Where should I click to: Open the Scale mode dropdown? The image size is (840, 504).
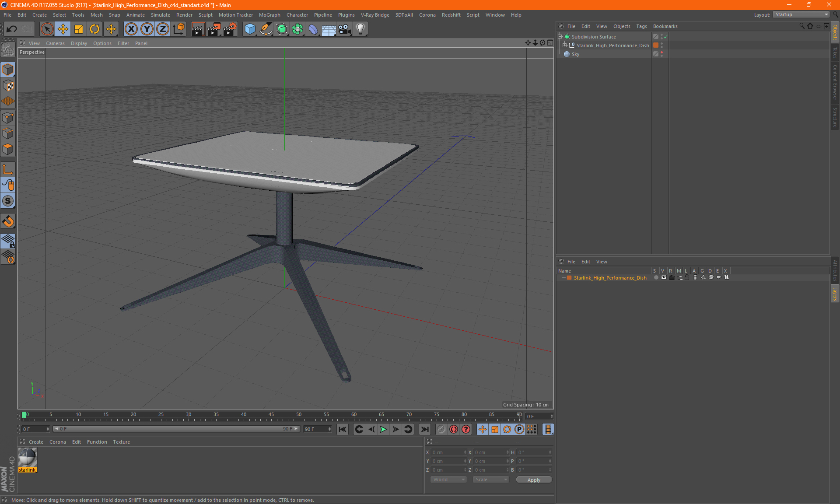(x=491, y=479)
